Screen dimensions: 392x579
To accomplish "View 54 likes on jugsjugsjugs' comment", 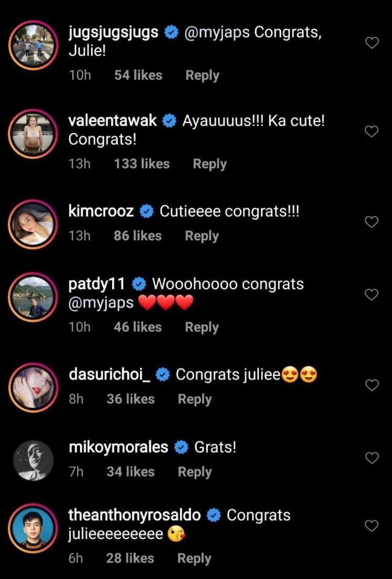I will coord(138,75).
